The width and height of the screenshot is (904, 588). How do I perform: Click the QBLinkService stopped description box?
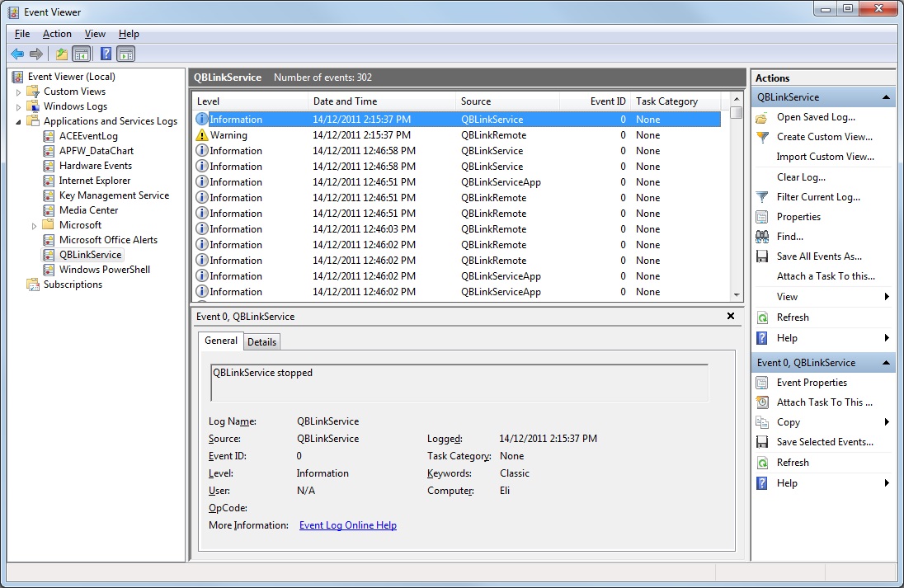(459, 383)
